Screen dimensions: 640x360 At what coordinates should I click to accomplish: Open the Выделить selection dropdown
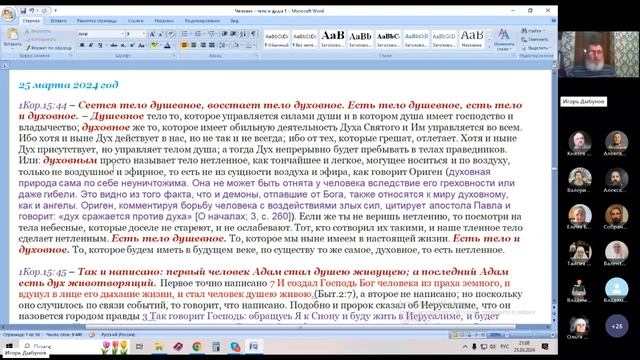(x=536, y=48)
